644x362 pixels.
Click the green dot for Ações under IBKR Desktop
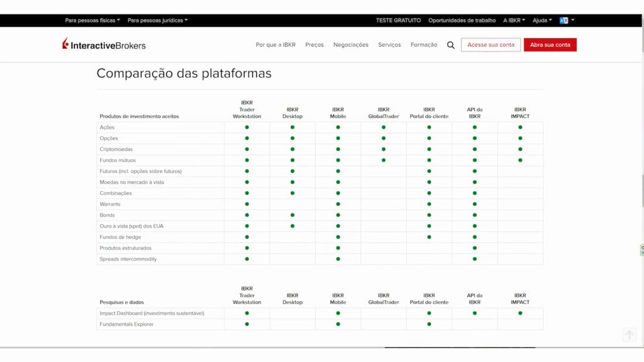(293, 127)
